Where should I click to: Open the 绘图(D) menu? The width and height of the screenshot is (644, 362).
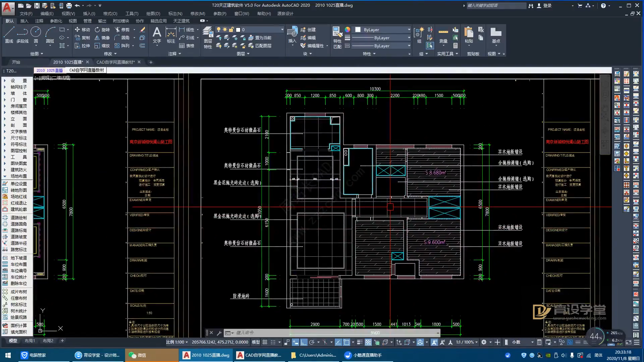click(153, 13)
